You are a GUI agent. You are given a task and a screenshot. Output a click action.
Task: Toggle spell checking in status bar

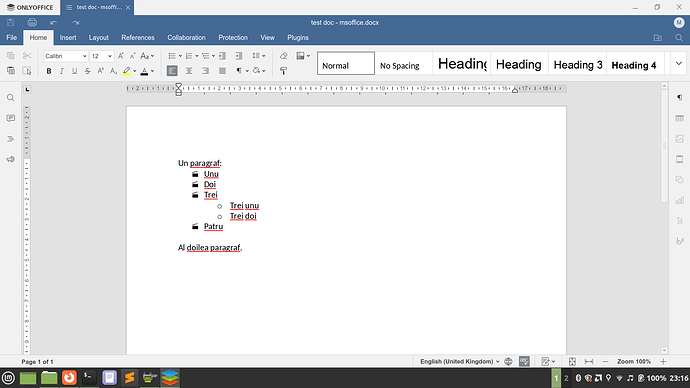pos(524,362)
